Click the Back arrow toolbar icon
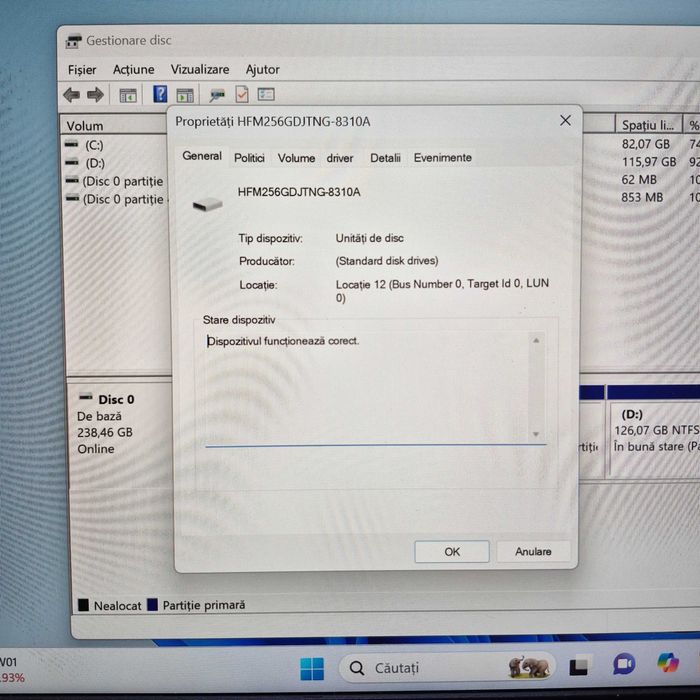 [x=71, y=95]
